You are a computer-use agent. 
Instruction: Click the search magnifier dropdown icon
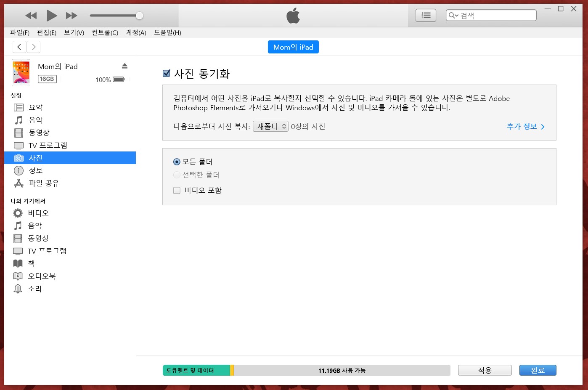453,16
